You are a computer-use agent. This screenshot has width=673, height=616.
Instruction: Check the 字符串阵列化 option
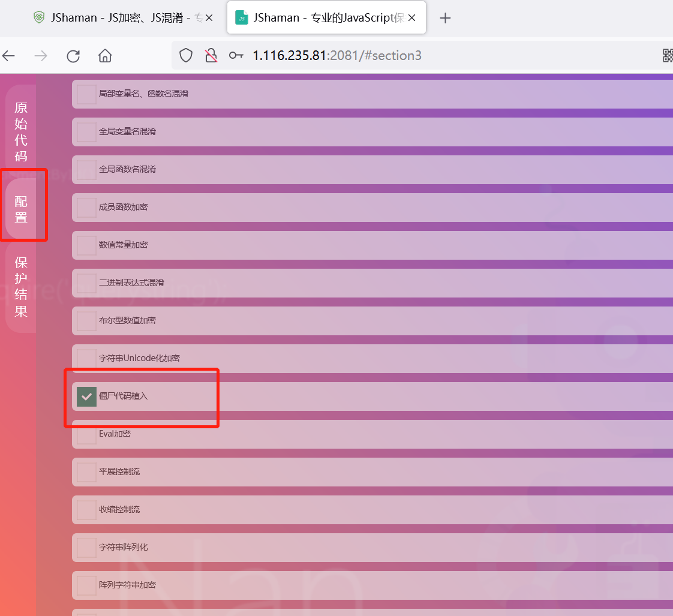pos(86,547)
